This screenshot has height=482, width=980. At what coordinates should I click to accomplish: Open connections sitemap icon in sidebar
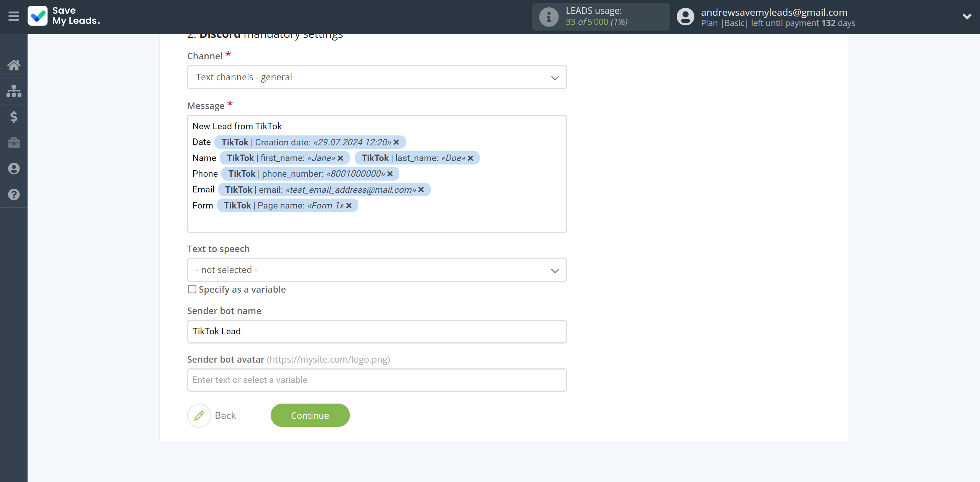14,91
